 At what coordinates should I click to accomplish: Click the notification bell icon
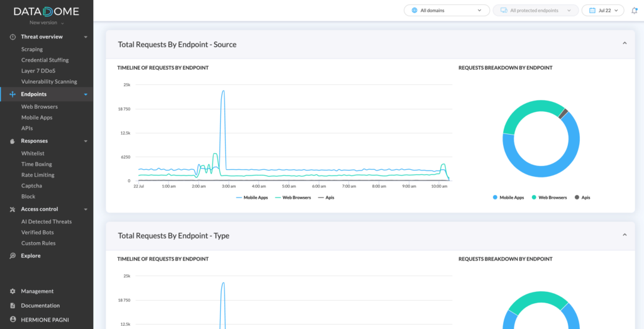click(634, 10)
